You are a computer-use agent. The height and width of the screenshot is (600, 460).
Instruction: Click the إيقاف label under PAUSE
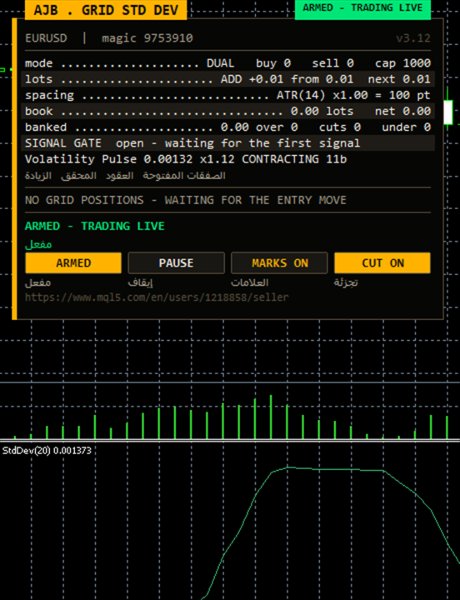pyautogui.click(x=140, y=283)
